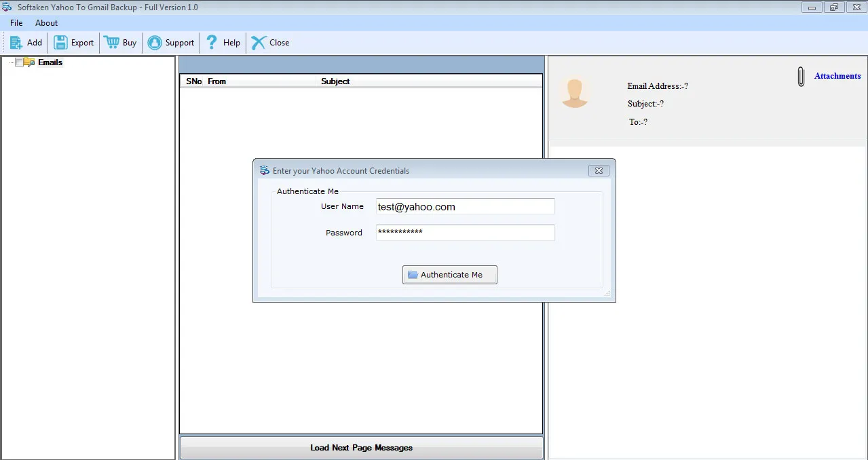
Task: Click the Add toolbar icon
Action: click(x=16, y=43)
